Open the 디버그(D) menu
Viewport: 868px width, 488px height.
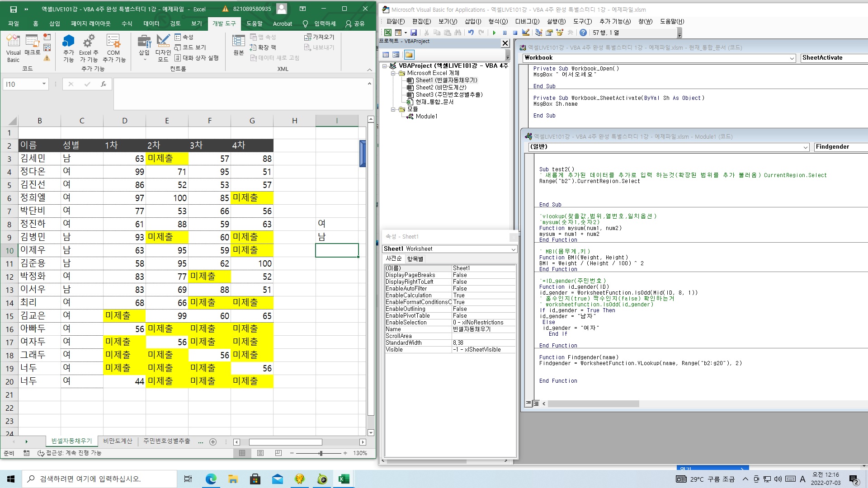point(527,21)
